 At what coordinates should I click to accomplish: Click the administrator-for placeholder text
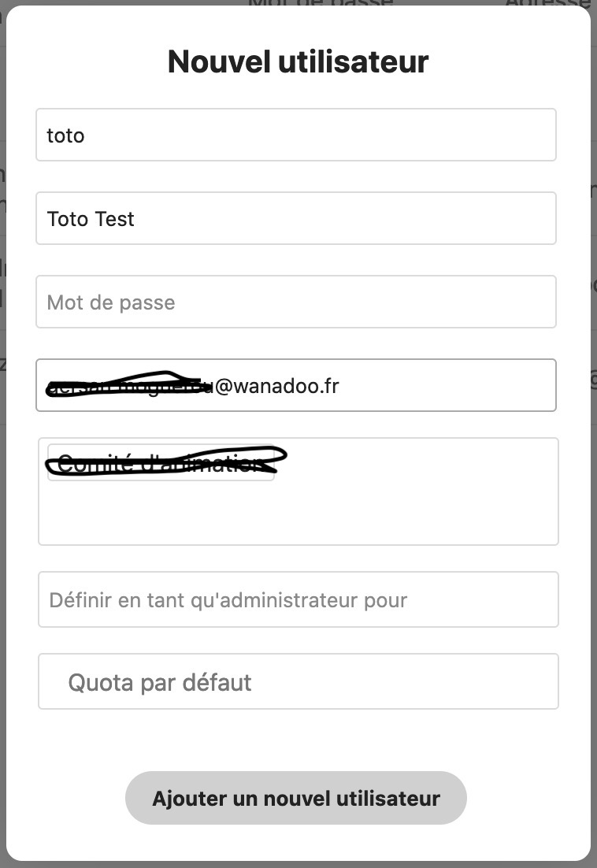[228, 600]
